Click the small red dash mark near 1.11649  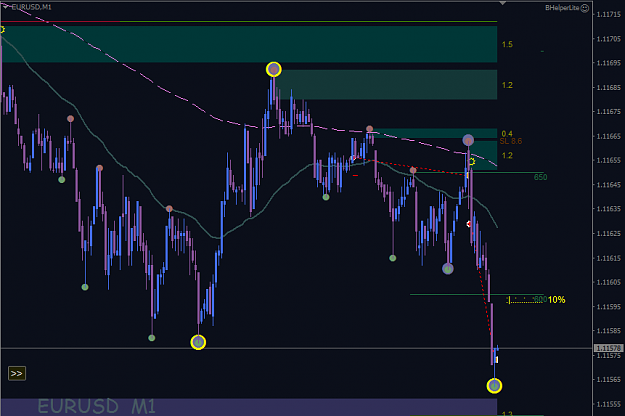[x=355, y=175]
